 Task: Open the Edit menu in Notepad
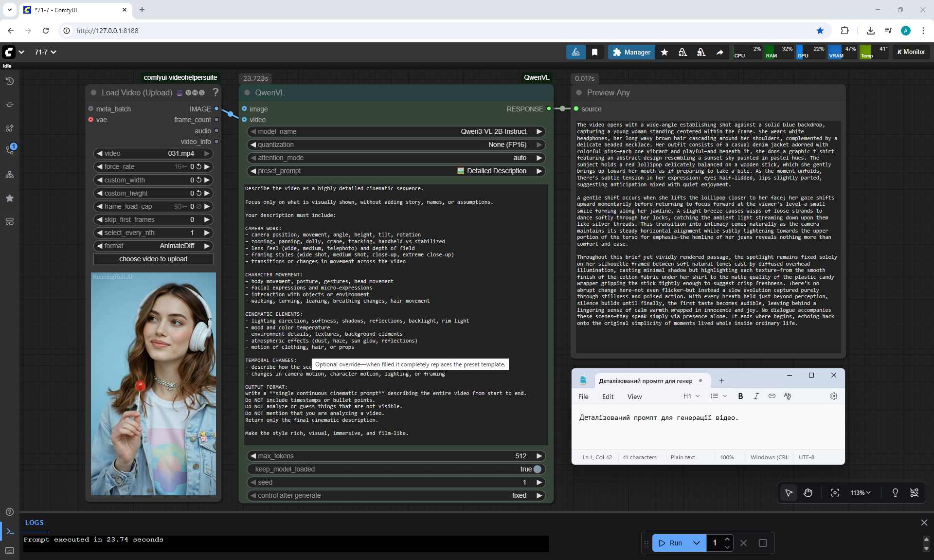coord(608,397)
